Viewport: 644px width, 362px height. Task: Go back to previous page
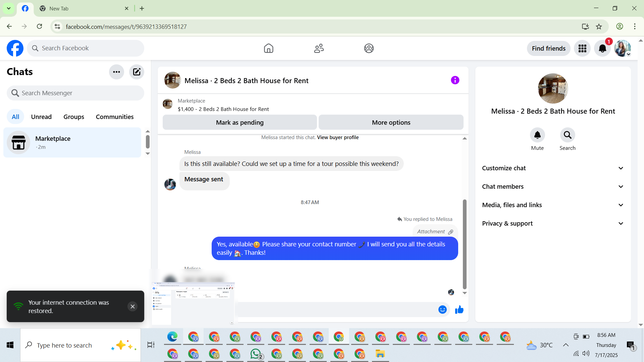pyautogui.click(x=9, y=26)
